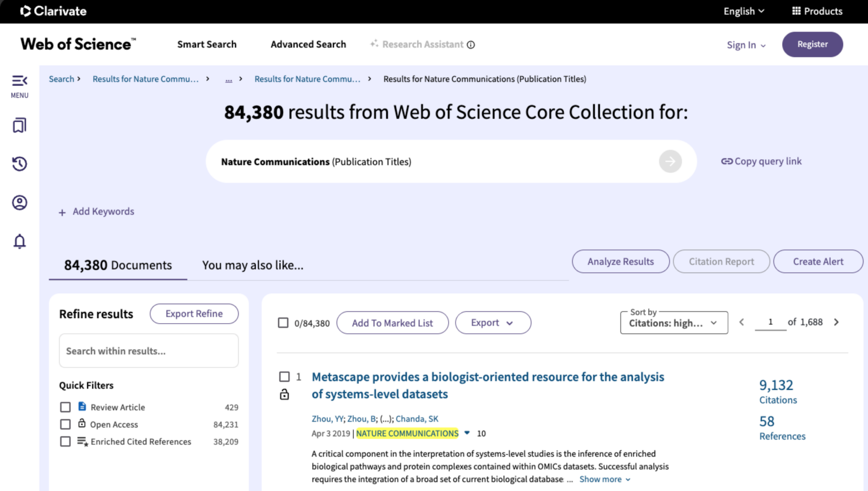Open the Advanced Search menu item
This screenshot has height=491, width=868.
(x=308, y=44)
